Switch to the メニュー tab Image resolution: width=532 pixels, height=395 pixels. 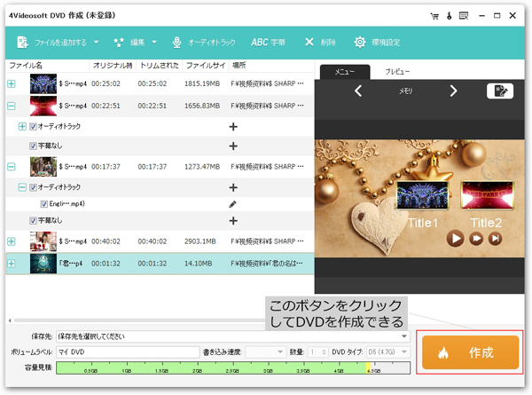(x=345, y=72)
